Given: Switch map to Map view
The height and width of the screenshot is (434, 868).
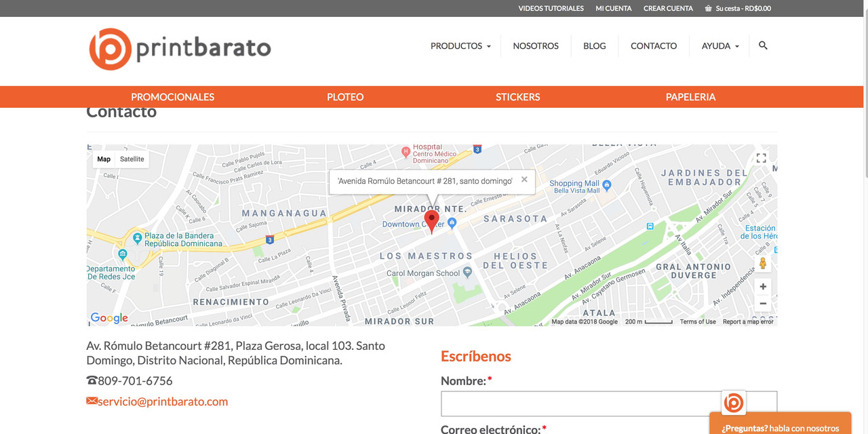Looking at the screenshot, I should pos(104,159).
